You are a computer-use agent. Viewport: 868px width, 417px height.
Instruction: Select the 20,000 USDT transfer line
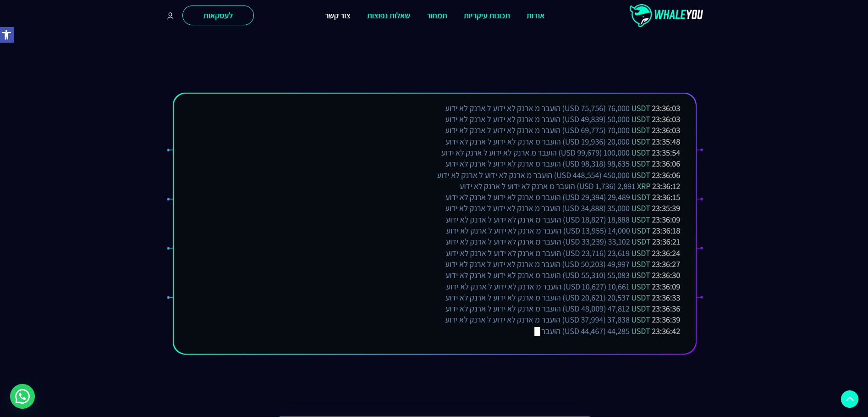[563, 142]
